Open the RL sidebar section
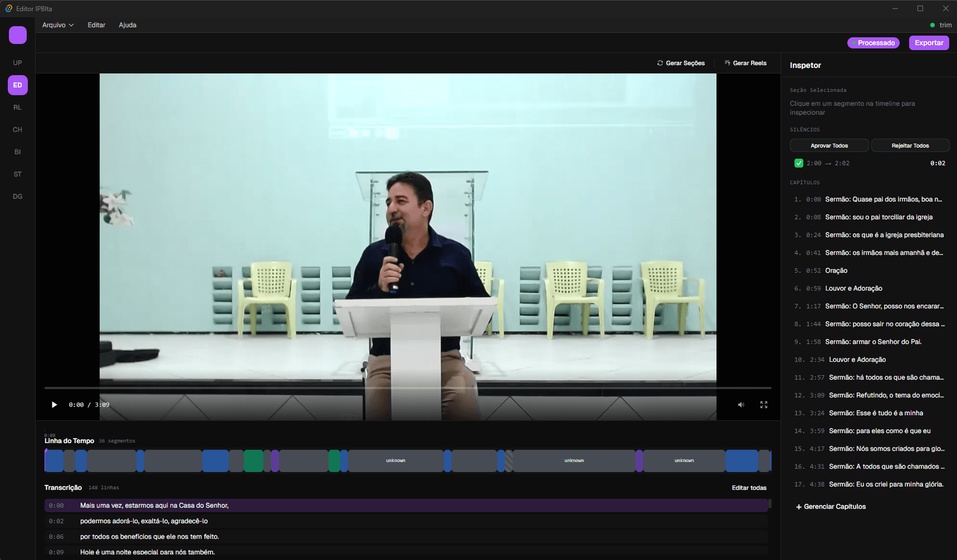The height and width of the screenshot is (560, 957). click(x=18, y=107)
